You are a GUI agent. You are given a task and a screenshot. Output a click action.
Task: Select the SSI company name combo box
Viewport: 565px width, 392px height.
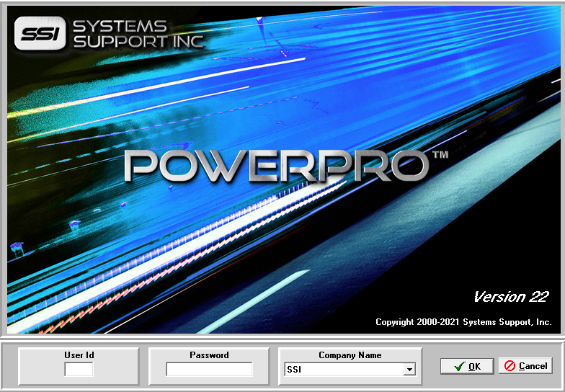coord(344,370)
